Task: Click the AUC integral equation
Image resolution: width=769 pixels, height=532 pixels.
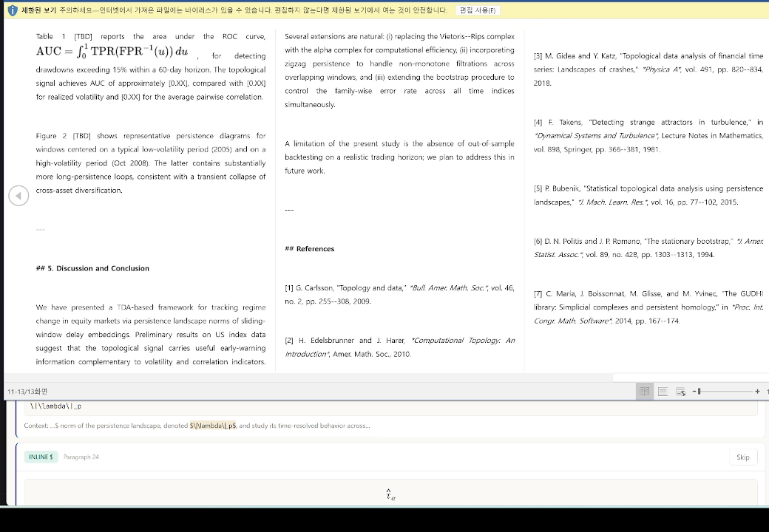Action: point(112,52)
